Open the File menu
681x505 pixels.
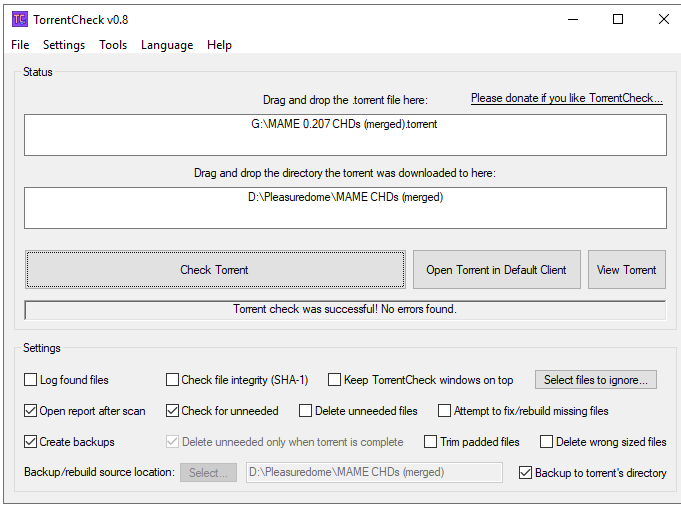pyautogui.click(x=20, y=45)
